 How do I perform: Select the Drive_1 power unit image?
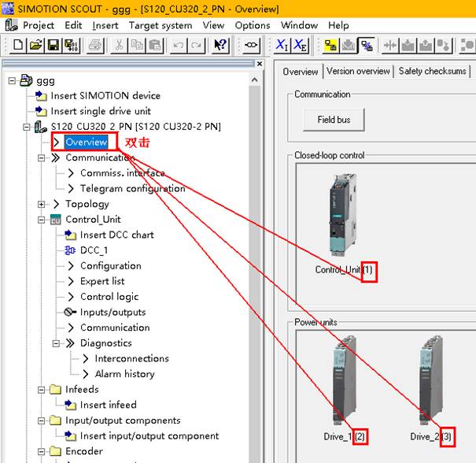[342, 380]
